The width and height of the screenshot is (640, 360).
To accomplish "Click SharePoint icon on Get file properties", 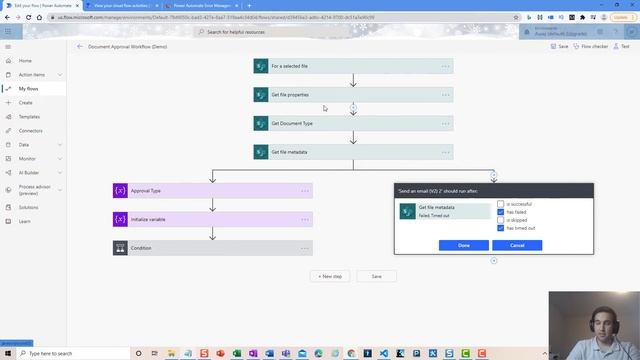I will click(260, 95).
